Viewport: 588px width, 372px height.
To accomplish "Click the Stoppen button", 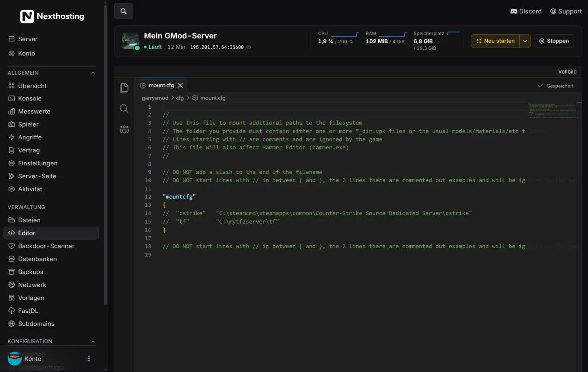I will 554,41.
